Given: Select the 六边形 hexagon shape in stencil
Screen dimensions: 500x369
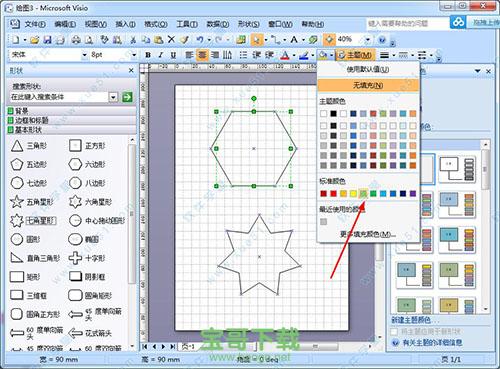Looking at the screenshot, I should click(x=87, y=164).
